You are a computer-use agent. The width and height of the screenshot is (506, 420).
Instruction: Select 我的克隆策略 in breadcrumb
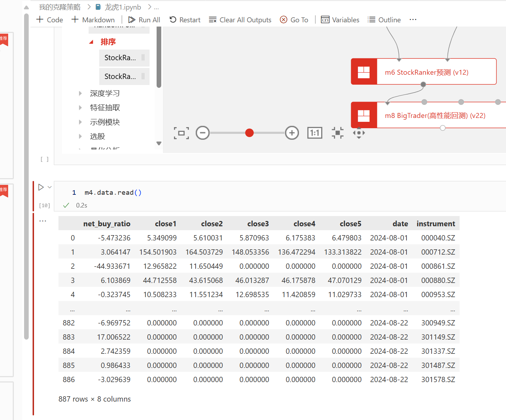pyautogui.click(x=60, y=7)
